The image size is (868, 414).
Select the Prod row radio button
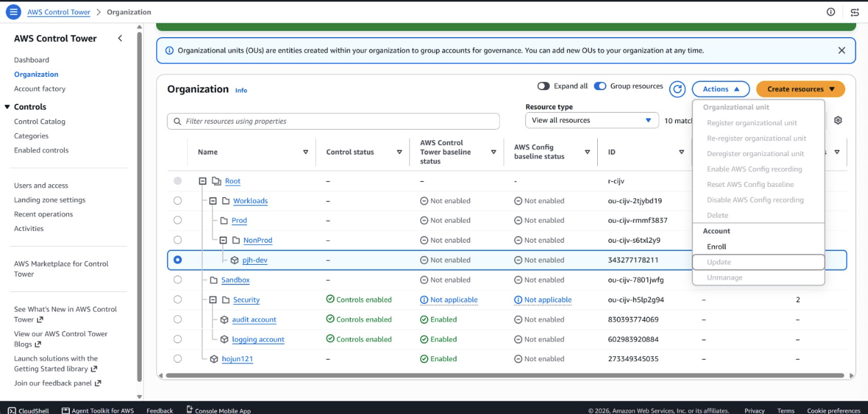coord(178,220)
